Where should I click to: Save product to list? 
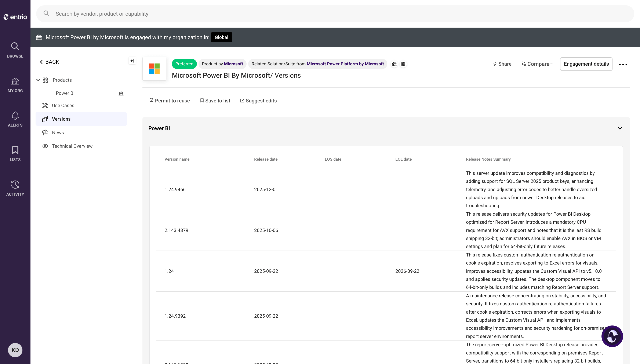point(215,101)
